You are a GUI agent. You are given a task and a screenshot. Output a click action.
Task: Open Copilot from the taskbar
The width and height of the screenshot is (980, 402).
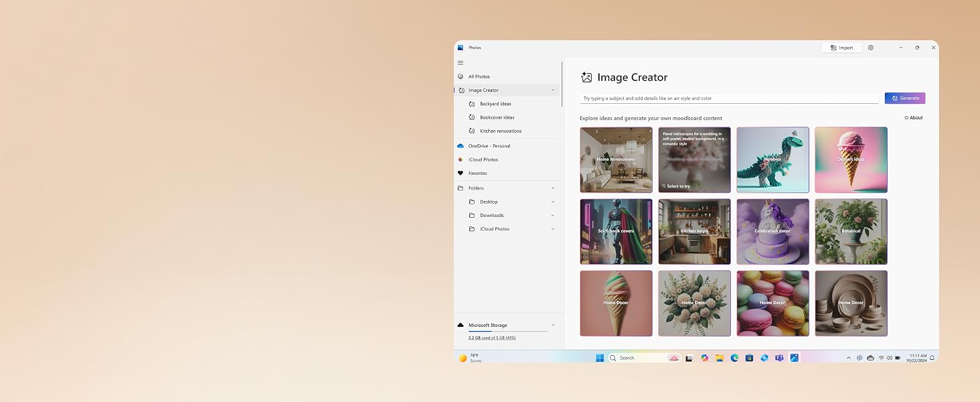pos(705,358)
